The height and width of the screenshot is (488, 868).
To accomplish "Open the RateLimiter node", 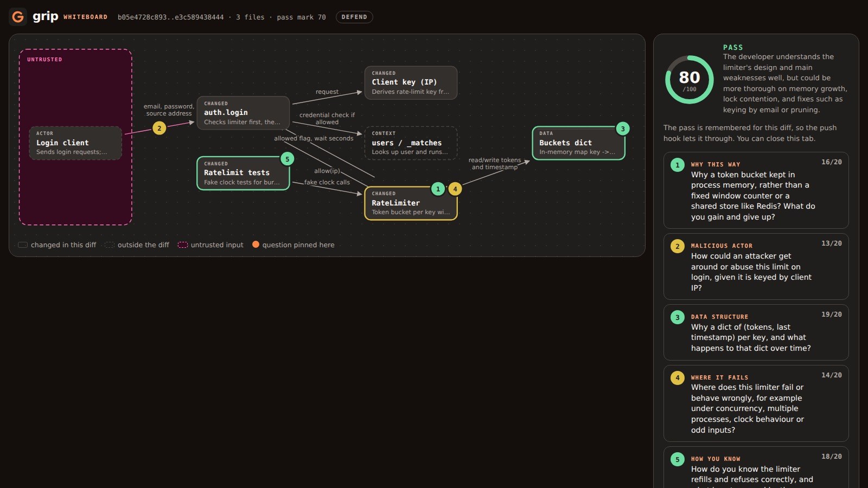I will tap(411, 203).
